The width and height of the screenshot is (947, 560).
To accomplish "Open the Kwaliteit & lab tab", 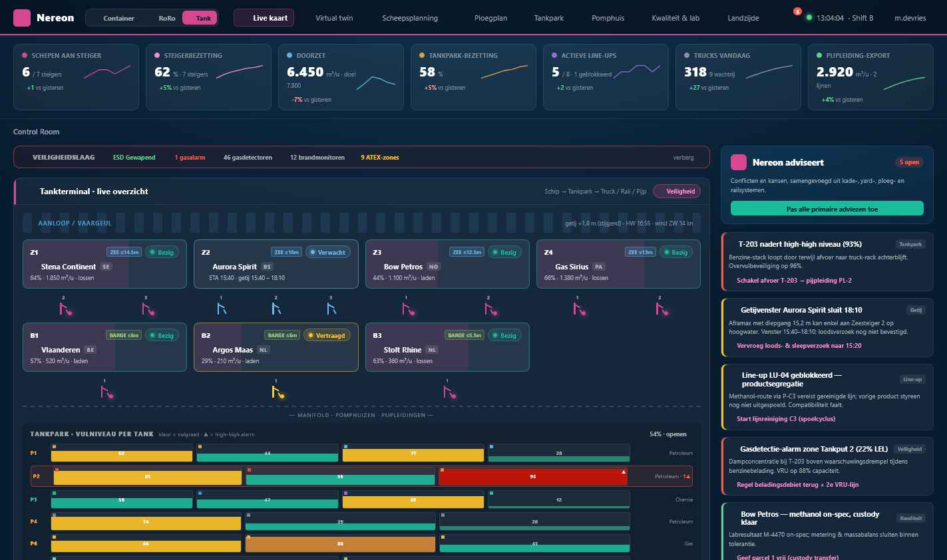I will (675, 18).
